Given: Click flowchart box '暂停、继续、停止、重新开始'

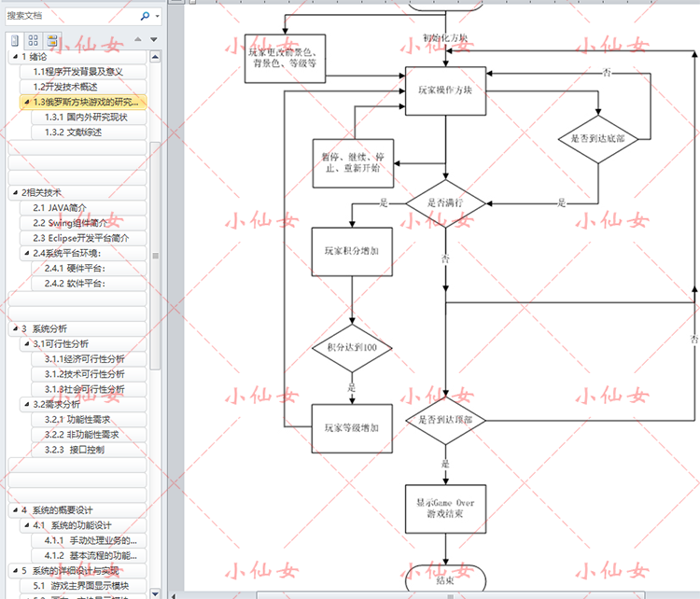Looking at the screenshot, I should (353, 163).
